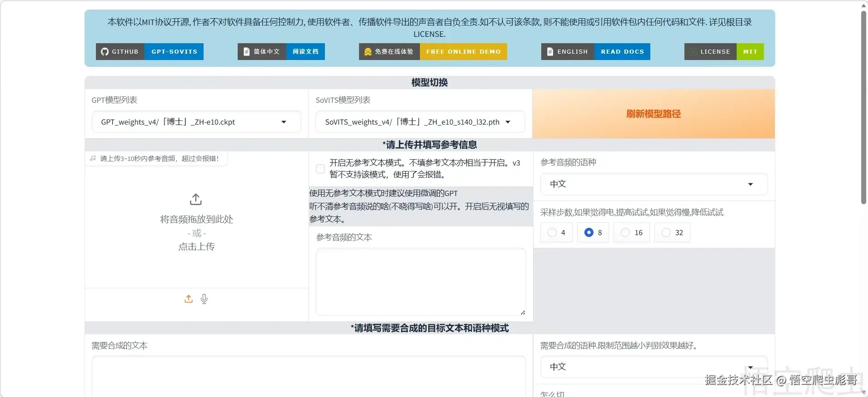The height and width of the screenshot is (397, 868).
Task: Open the 简体中文 阅读文档 badge
Action: coord(281,52)
